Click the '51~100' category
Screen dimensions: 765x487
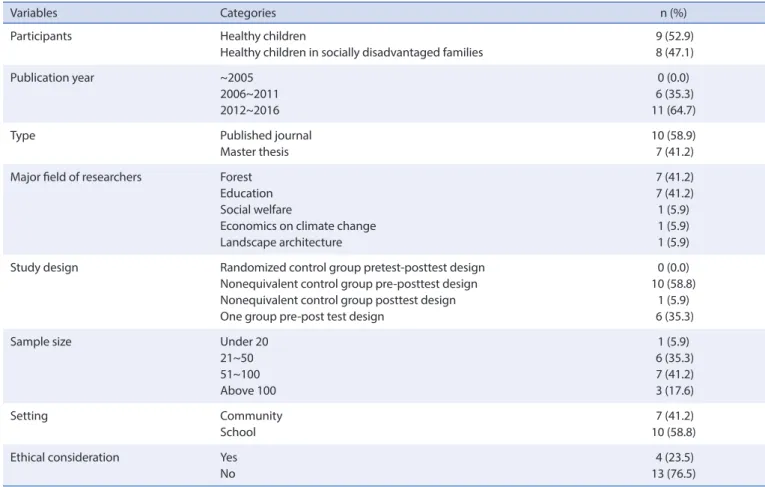coord(240,375)
